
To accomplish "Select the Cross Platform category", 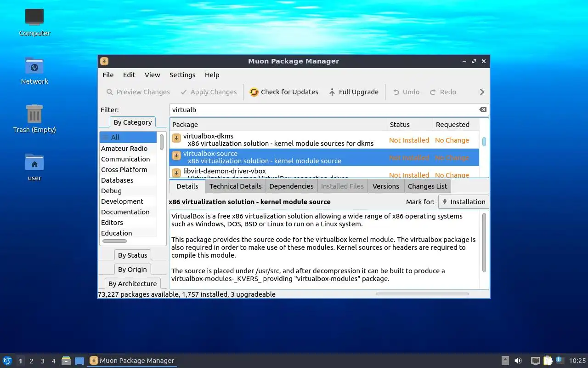I will [x=128, y=169].
